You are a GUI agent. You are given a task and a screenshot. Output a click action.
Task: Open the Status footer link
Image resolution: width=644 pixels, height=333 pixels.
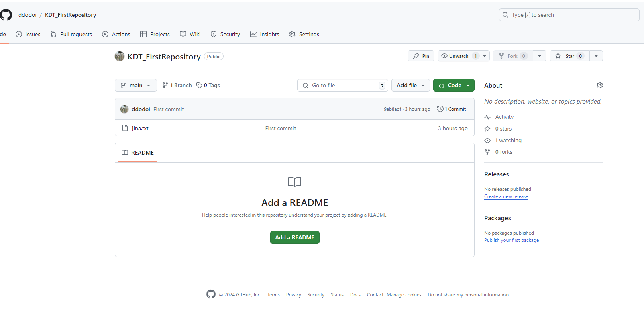337,295
